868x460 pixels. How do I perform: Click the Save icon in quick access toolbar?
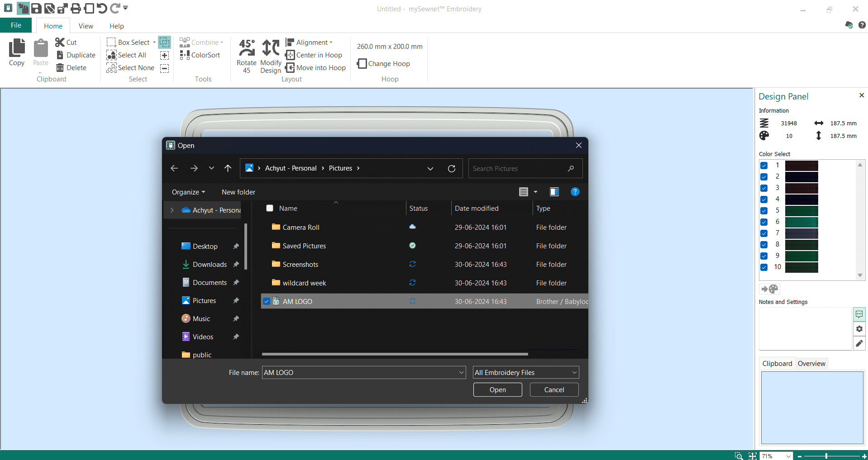(x=36, y=8)
